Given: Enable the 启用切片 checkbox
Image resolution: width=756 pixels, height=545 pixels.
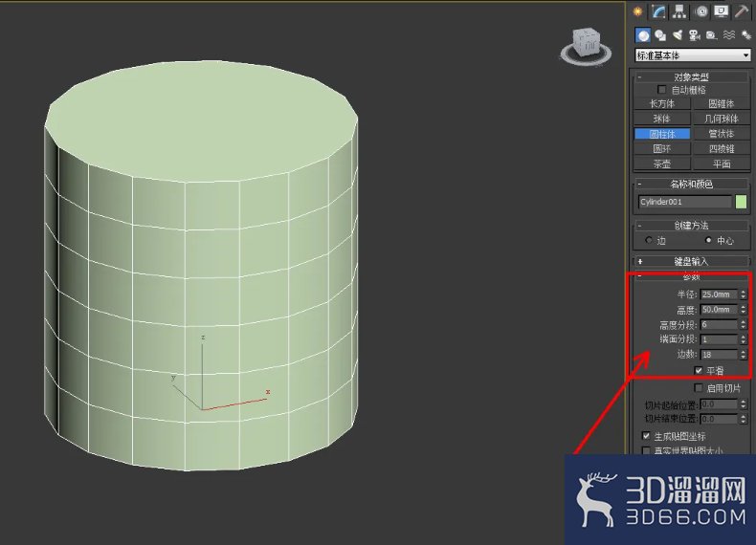Looking at the screenshot, I should pos(699,388).
